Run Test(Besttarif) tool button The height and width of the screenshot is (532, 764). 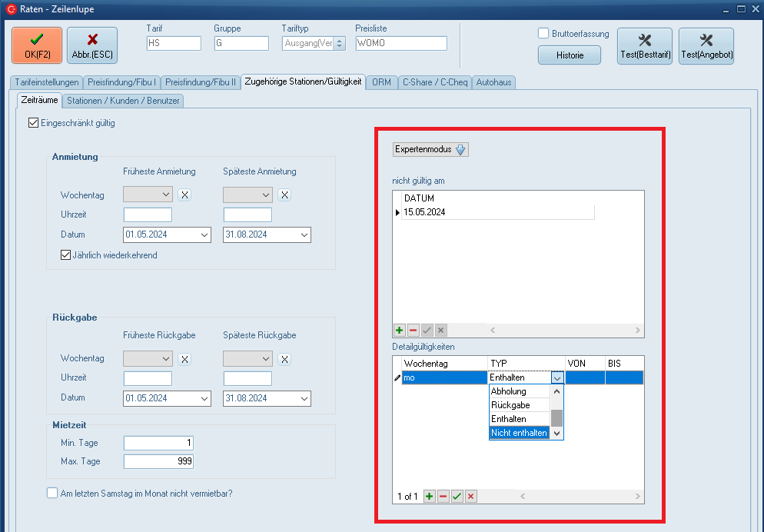645,46
